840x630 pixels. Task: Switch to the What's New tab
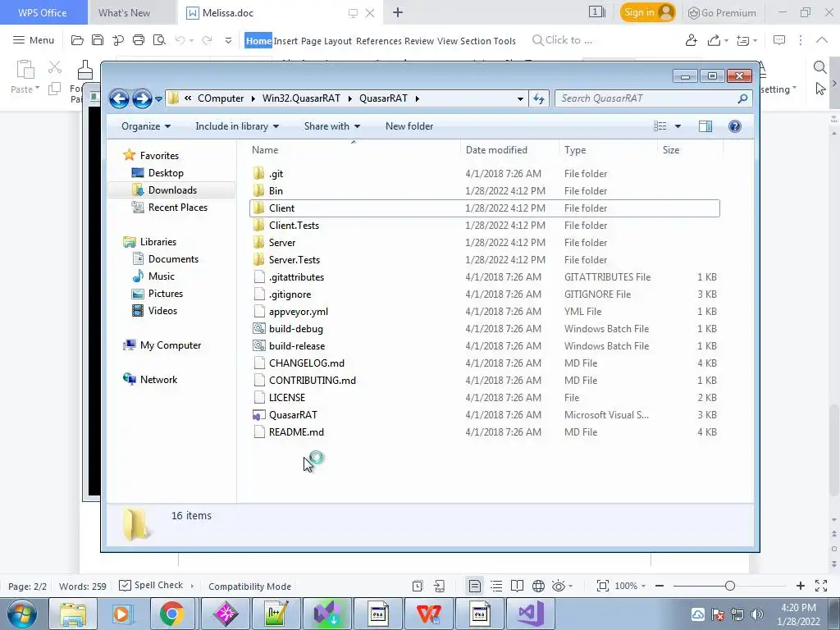(x=125, y=13)
